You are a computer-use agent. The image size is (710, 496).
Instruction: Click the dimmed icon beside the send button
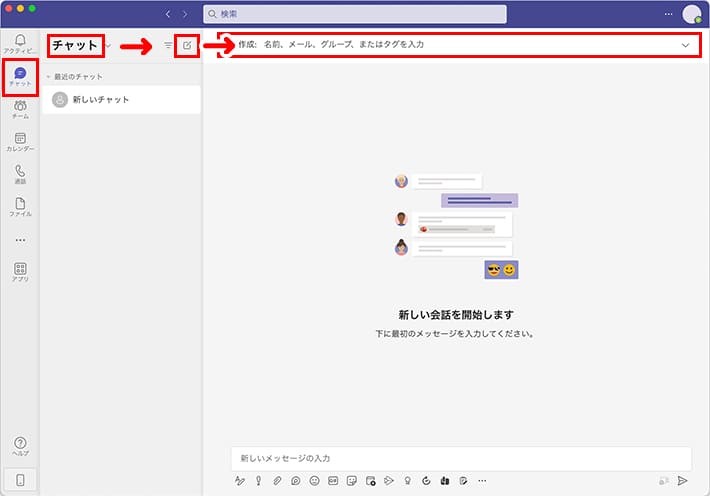coord(664,481)
